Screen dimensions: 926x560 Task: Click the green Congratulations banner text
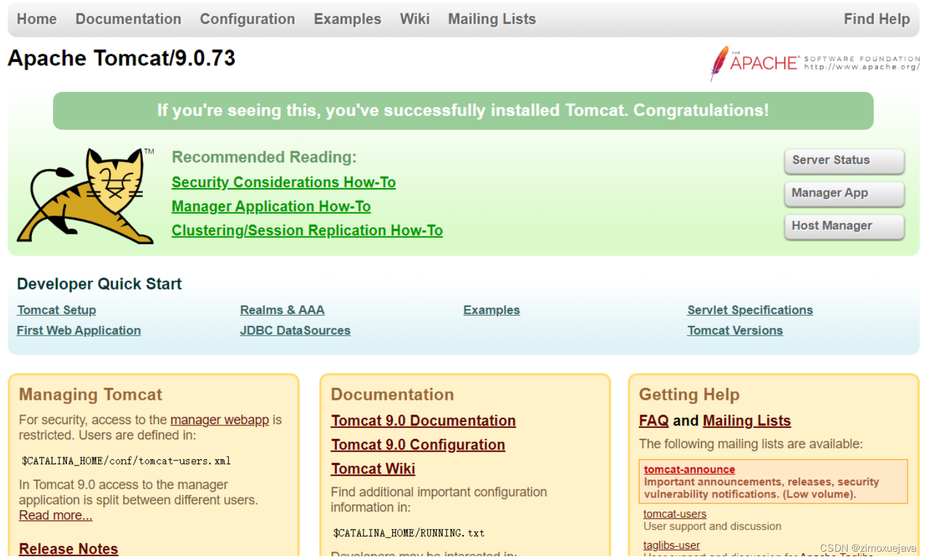pyautogui.click(x=463, y=110)
